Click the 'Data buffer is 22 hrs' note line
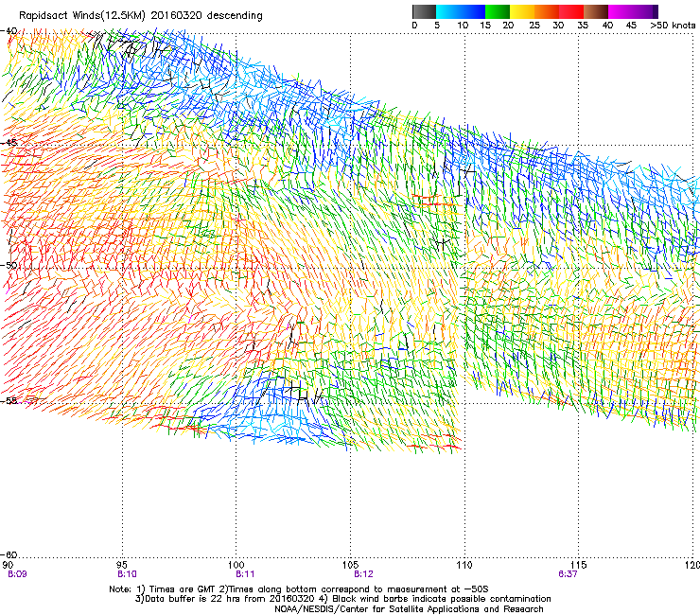The image size is (700, 615). 343,599
